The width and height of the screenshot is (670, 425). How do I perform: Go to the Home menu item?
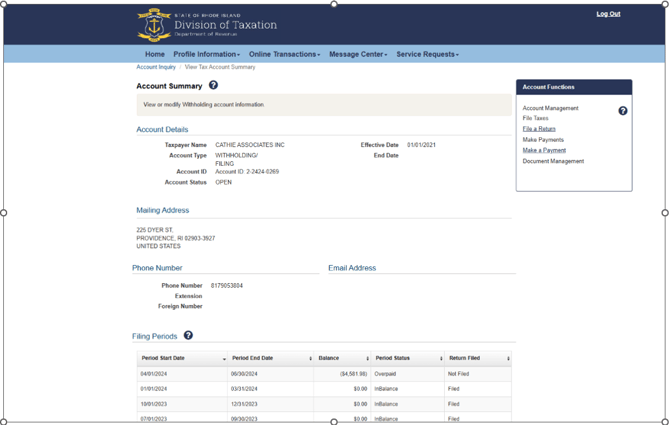point(155,54)
